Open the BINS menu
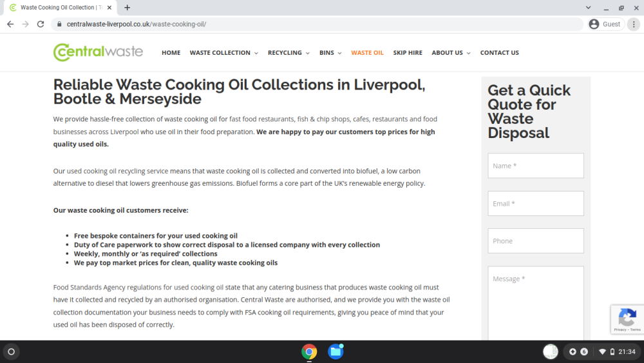644x363 pixels. pos(327,53)
